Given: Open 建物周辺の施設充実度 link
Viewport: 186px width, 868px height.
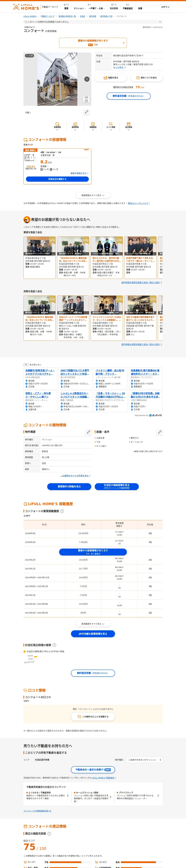Looking at the screenshot, I should coord(123,87).
